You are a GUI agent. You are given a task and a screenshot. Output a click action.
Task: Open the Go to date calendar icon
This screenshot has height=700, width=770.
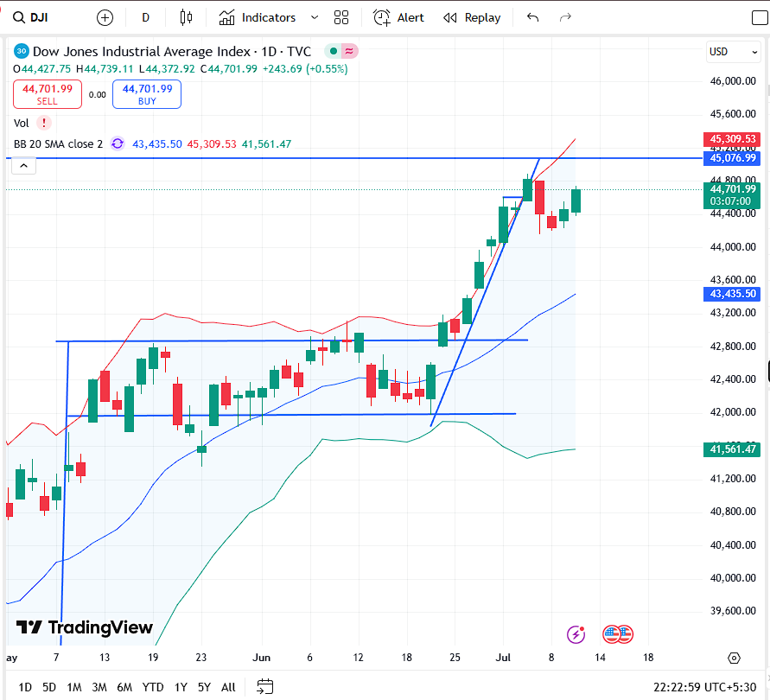point(265,687)
